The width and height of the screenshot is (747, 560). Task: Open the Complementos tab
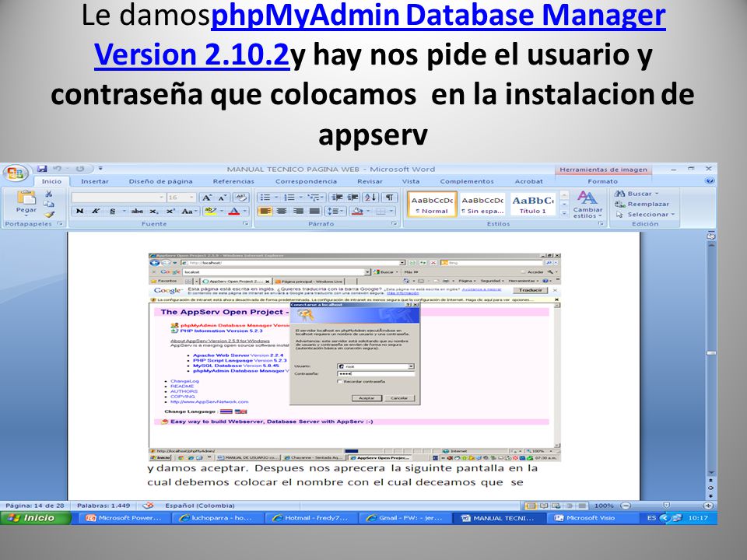[467, 181]
